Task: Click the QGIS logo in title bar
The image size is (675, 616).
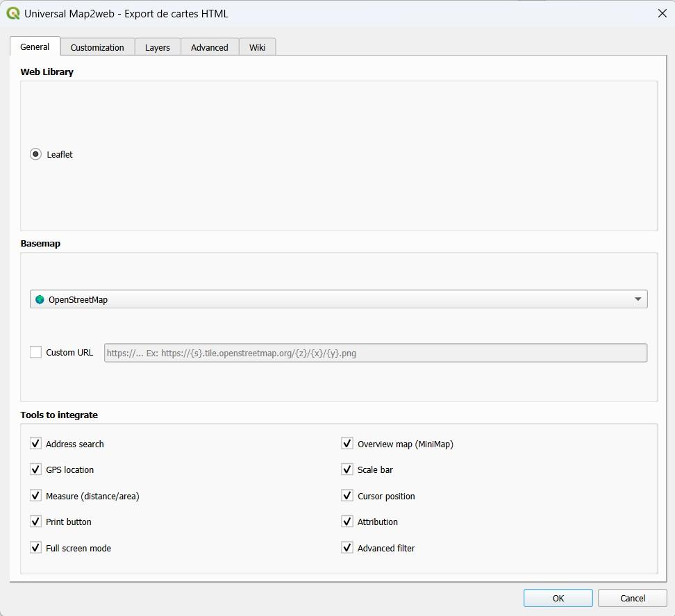Action: [13, 13]
